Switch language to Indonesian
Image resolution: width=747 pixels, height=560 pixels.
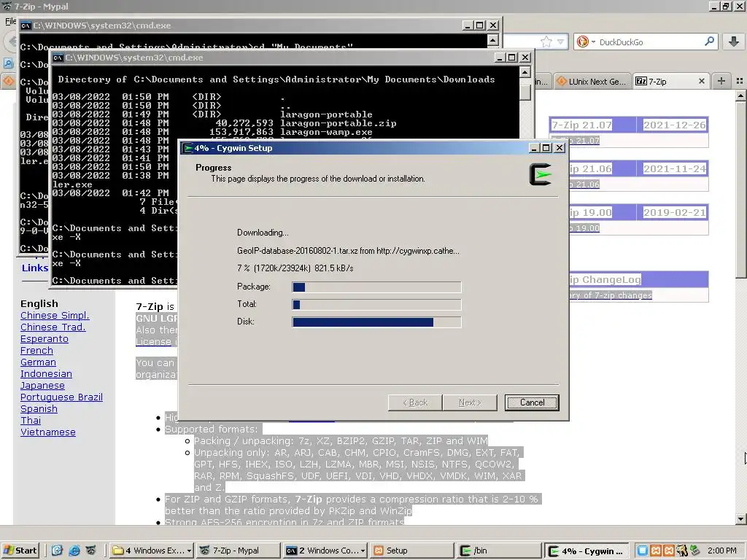[x=46, y=374]
